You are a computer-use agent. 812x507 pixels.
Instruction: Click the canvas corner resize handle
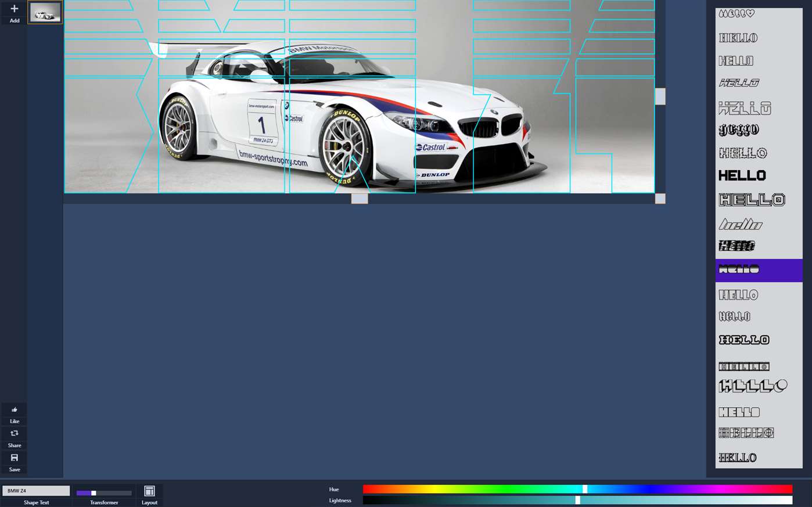click(660, 198)
